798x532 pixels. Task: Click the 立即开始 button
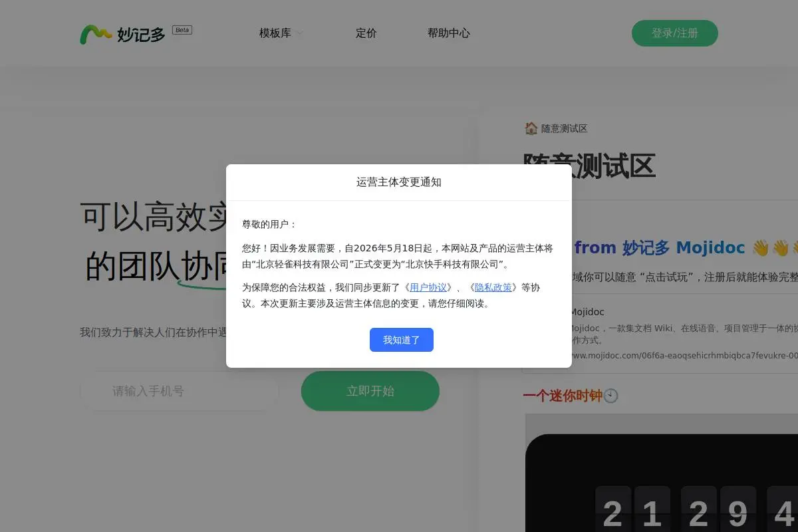(370, 391)
